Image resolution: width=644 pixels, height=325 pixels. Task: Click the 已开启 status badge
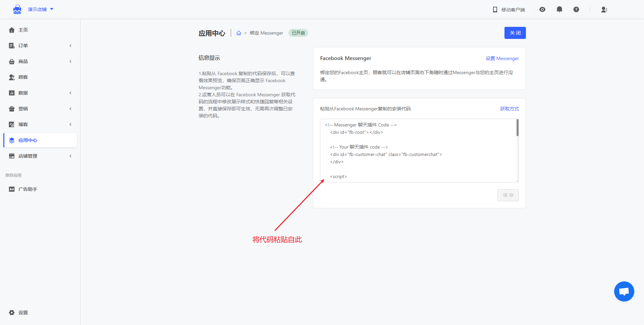[298, 33]
